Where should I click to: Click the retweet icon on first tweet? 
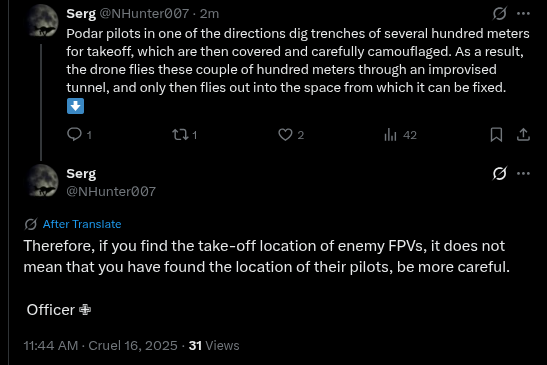[180, 135]
